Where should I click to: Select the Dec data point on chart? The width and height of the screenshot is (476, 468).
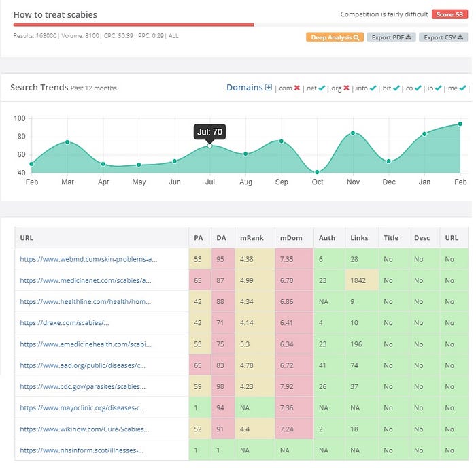pos(388,161)
